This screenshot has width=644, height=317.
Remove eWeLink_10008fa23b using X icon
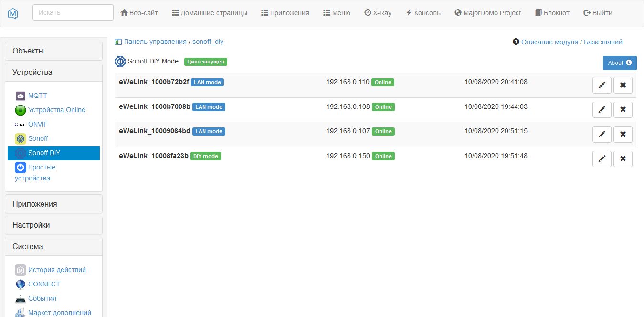(x=623, y=159)
